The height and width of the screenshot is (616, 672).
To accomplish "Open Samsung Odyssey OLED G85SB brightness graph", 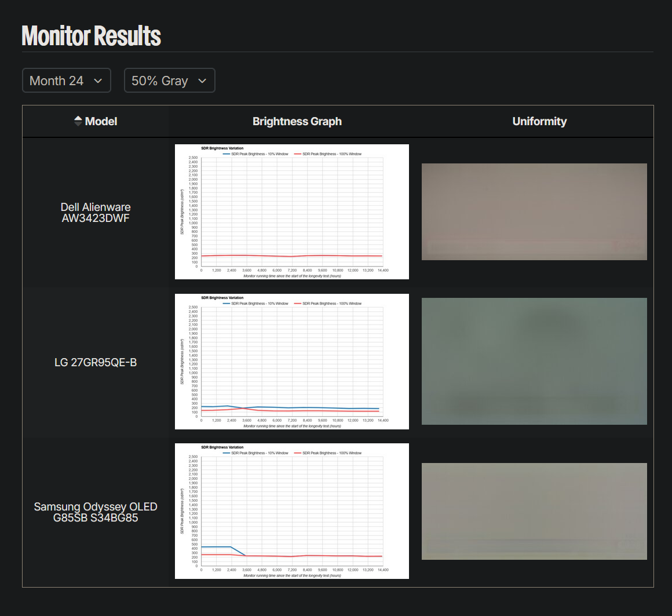I will point(292,511).
